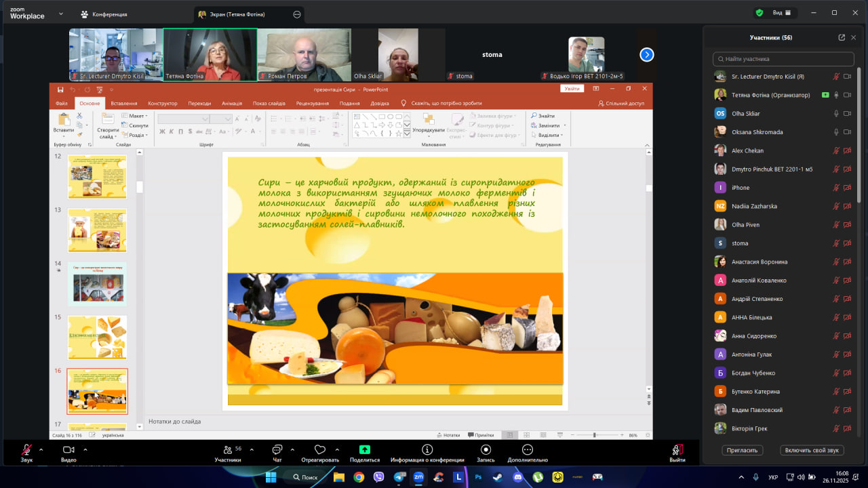Start recording with Запись button
Image resolution: width=868 pixels, height=488 pixels.
click(x=486, y=449)
